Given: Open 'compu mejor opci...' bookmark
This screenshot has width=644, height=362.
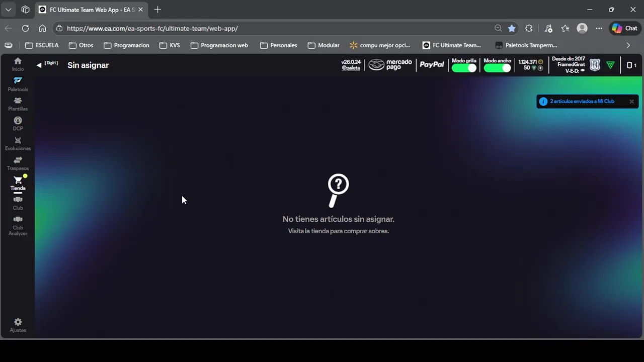Looking at the screenshot, I should tap(380, 45).
